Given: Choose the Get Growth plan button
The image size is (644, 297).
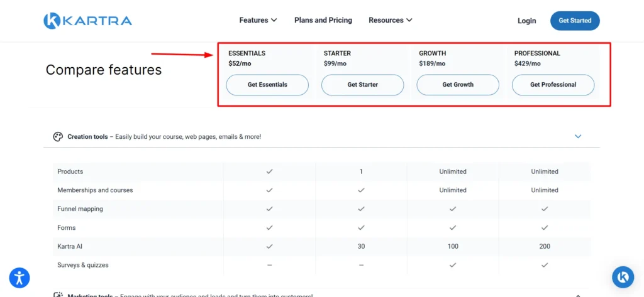Looking at the screenshot, I should tap(458, 85).
